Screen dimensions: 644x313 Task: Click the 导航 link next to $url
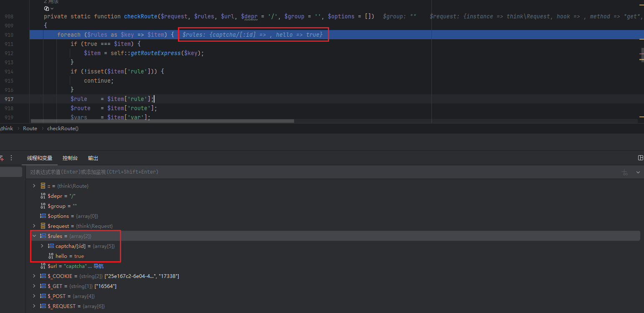98,266
